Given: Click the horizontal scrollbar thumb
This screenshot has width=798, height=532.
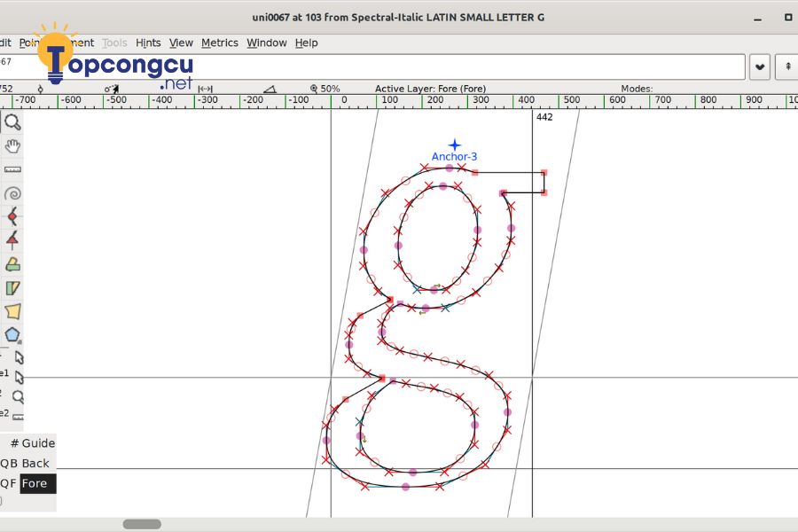Looking at the screenshot, I should [x=142, y=524].
